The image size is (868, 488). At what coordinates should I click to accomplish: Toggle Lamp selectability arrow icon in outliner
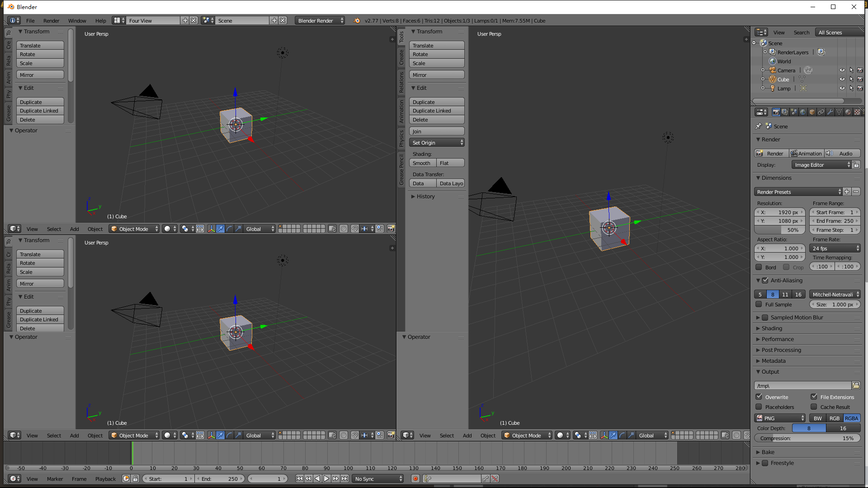pos(851,88)
